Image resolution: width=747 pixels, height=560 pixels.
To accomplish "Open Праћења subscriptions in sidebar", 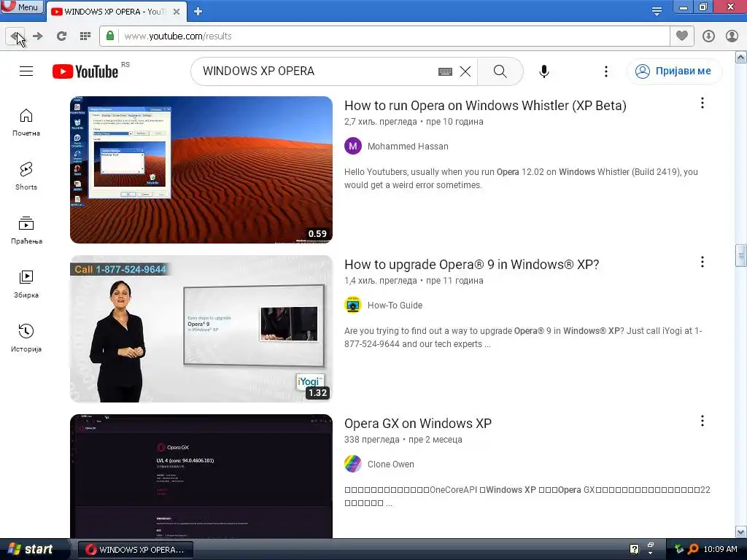I will [26, 230].
